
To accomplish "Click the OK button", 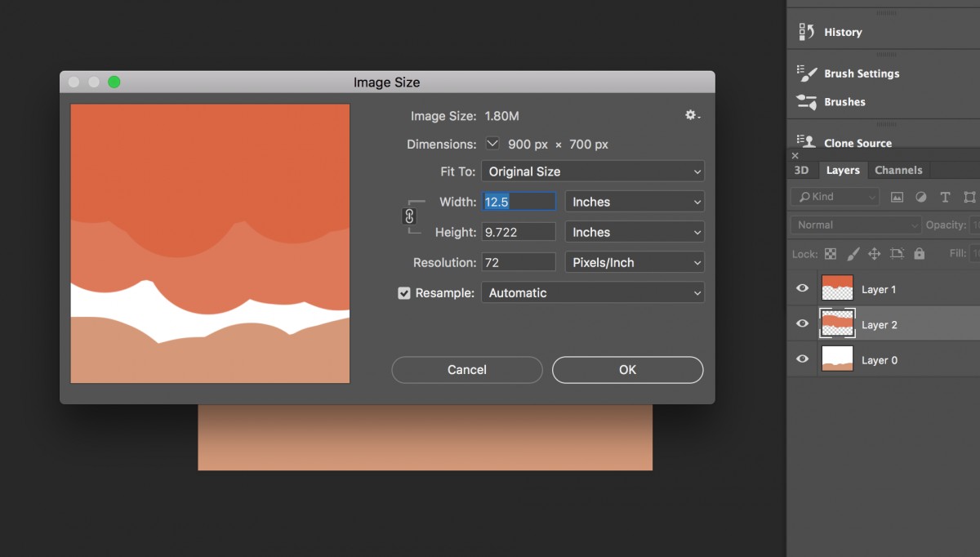I will 627,370.
